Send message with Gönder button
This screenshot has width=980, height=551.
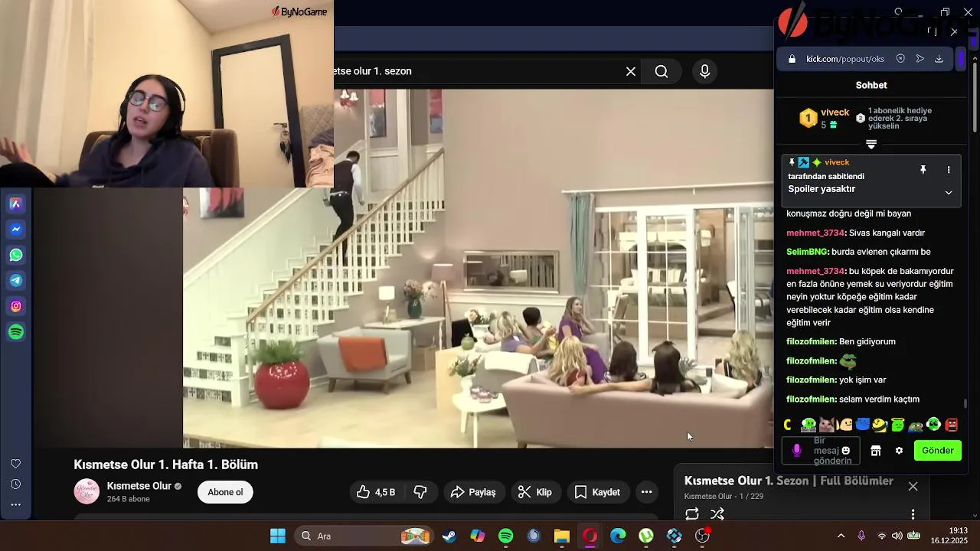click(x=937, y=451)
